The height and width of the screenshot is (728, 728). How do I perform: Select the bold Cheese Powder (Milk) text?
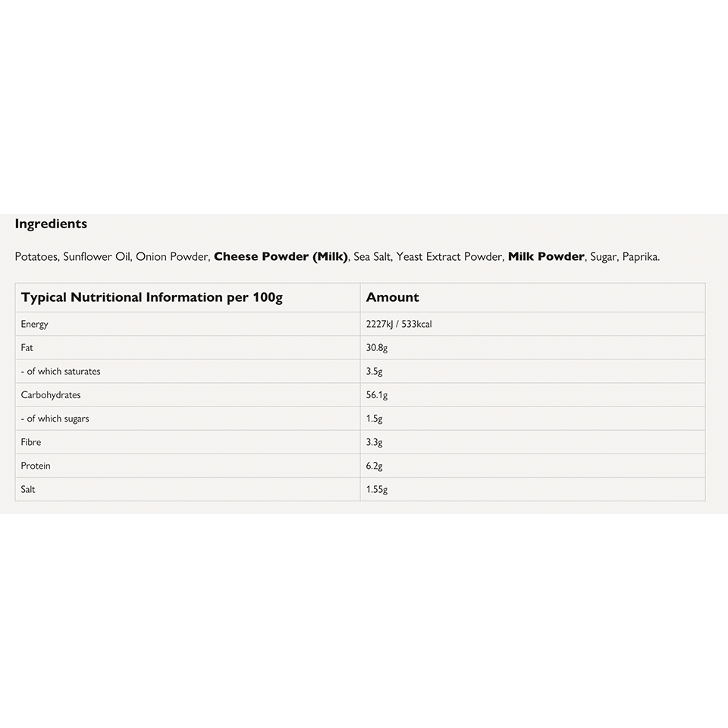[281, 256]
